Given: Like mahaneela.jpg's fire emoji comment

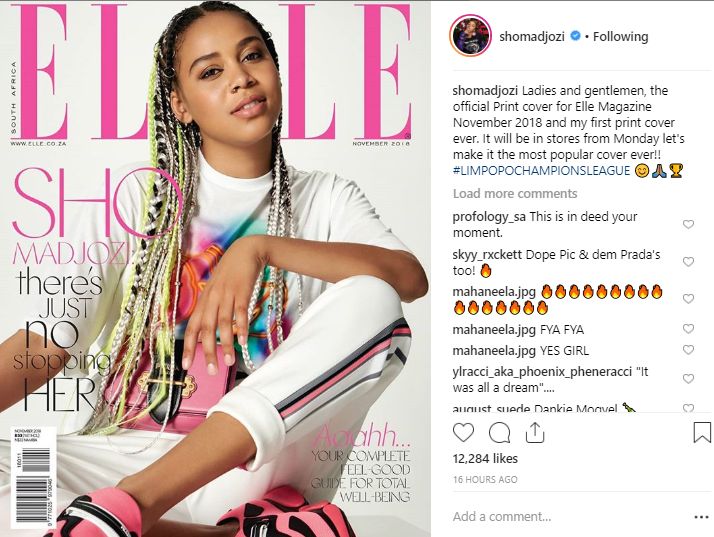Looking at the screenshot, I should pyautogui.click(x=688, y=299).
